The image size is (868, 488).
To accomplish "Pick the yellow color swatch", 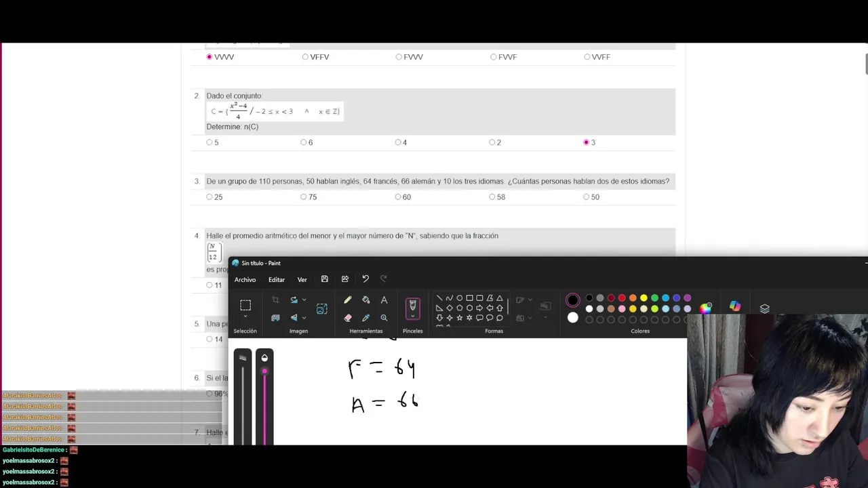I will [x=644, y=298].
